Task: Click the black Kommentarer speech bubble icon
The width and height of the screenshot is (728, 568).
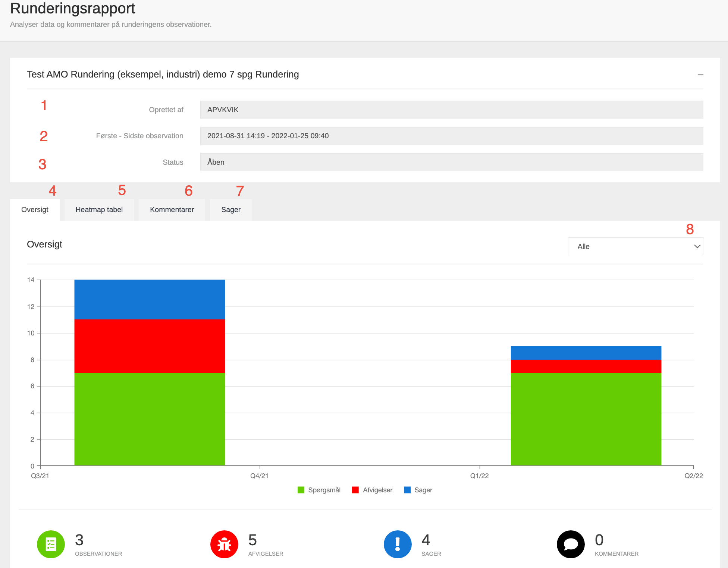Action: coord(571,544)
